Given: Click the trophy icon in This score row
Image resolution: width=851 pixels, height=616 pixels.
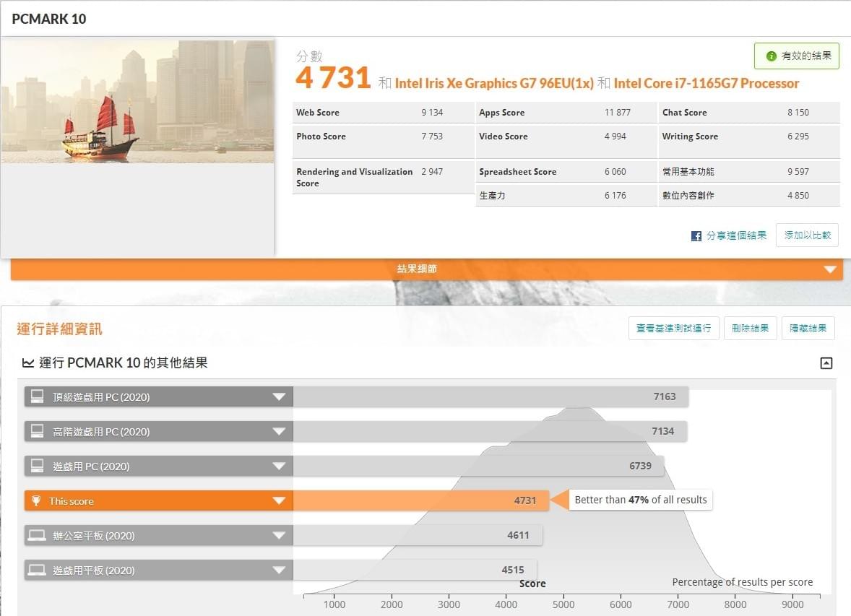Looking at the screenshot, I should 36,500.
